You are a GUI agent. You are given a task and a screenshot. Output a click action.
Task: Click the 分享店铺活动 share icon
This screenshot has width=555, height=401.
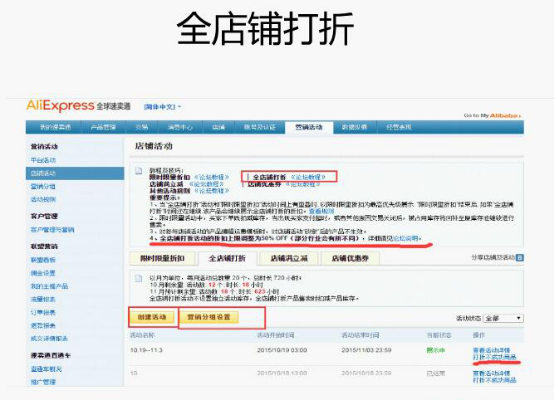pyautogui.click(x=520, y=258)
